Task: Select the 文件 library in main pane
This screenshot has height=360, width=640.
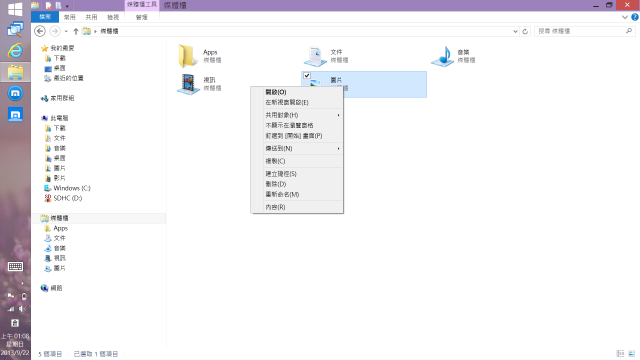Action: point(327,56)
